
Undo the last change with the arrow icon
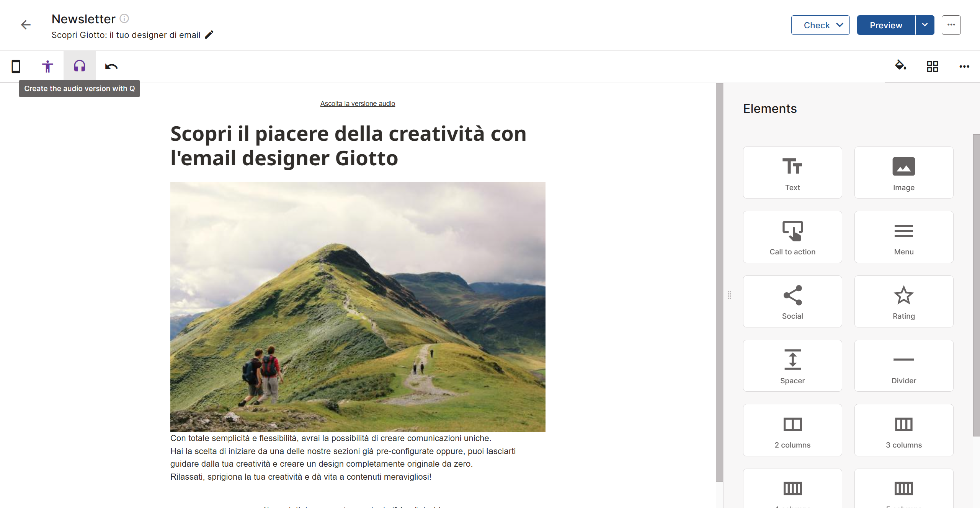111,67
